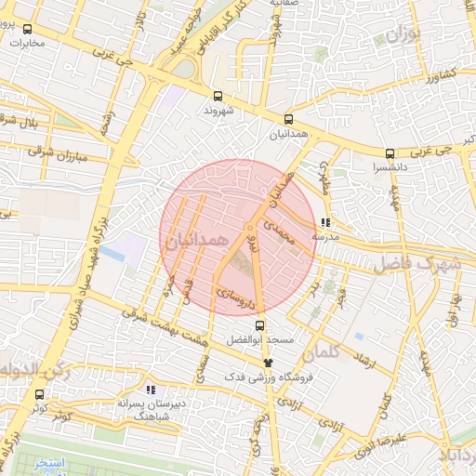Click the کوثر bus stop icon

tap(39, 394)
